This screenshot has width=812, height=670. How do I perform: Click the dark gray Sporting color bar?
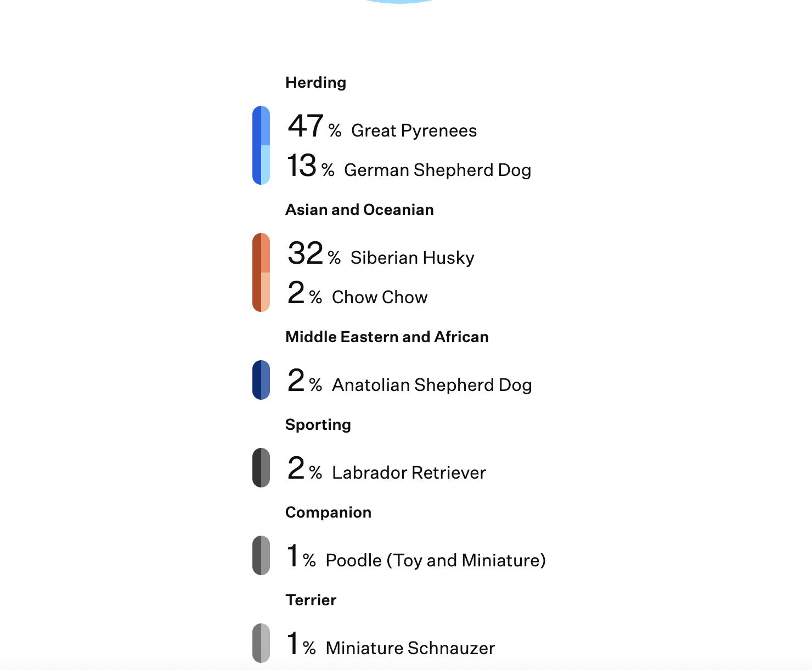pyautogui.click(x=261, y=468)
